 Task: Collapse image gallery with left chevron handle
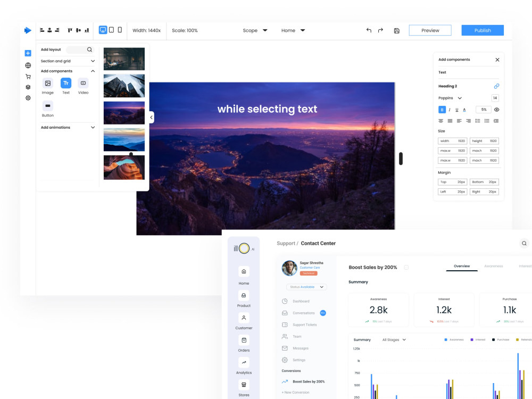point(151,118)
